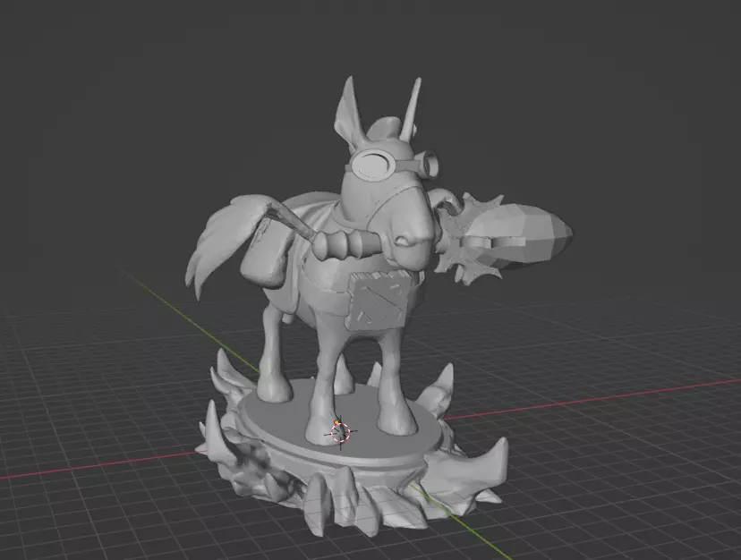Screen dimensions: 741x560
Task: Click the orange object origin dot
Action: [x=336, y=422]
